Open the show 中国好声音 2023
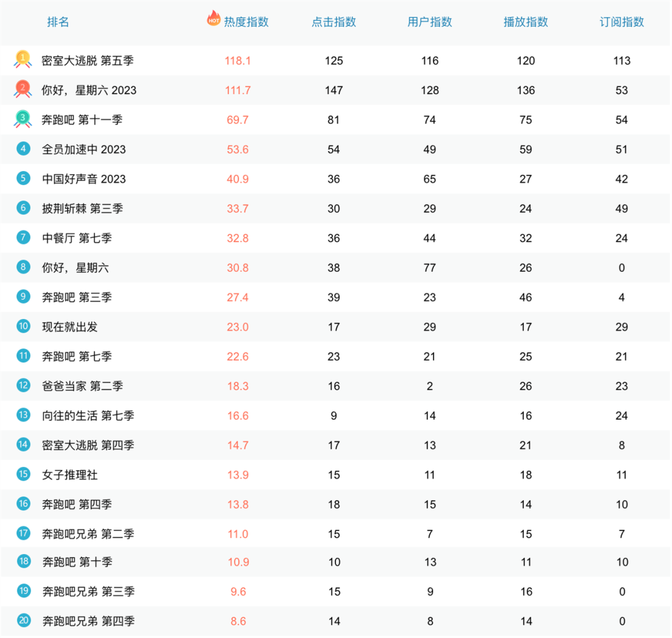 pos(84,179)
